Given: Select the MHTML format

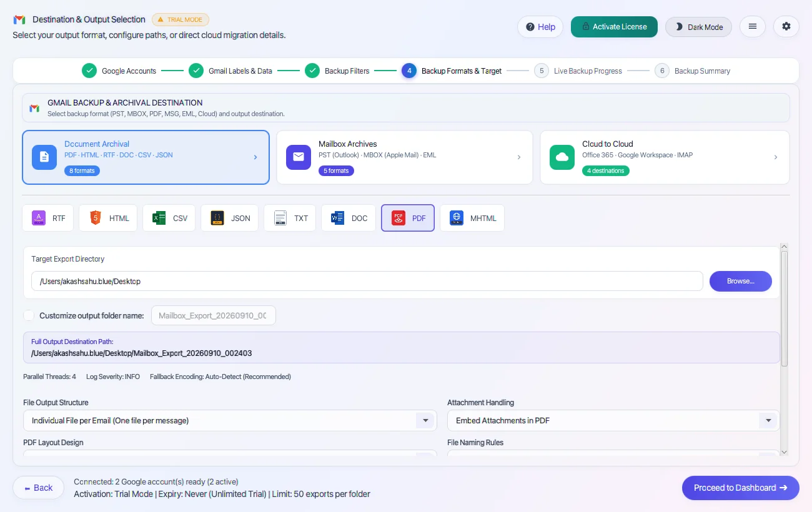Looking at the screenshot, I should pyautogui.click(x=472, y=218).
